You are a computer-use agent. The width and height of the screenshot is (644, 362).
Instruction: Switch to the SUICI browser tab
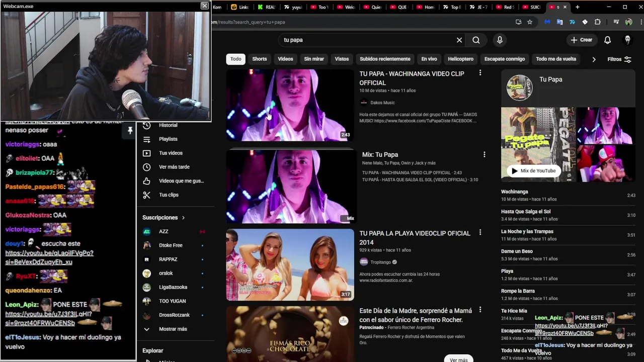[x=531, y=7]
